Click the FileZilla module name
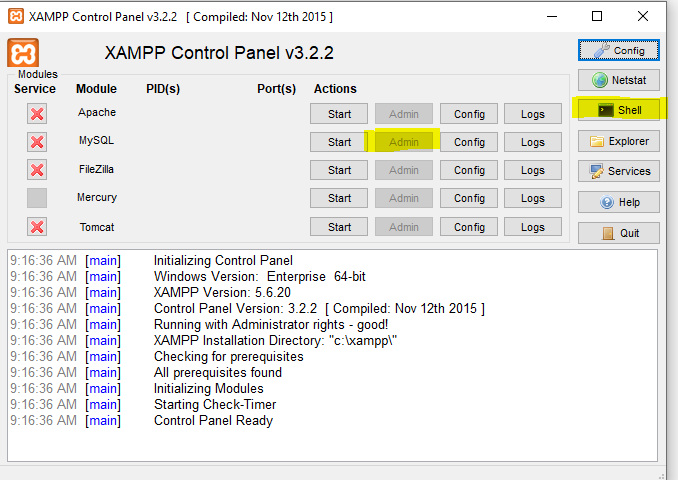 pos(96,169)
